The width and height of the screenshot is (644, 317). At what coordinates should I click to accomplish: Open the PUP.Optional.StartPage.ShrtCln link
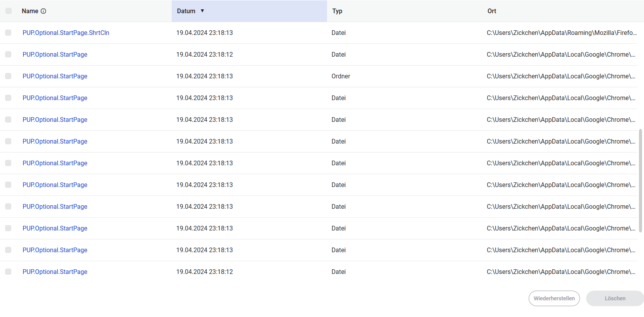click(66, 33)
